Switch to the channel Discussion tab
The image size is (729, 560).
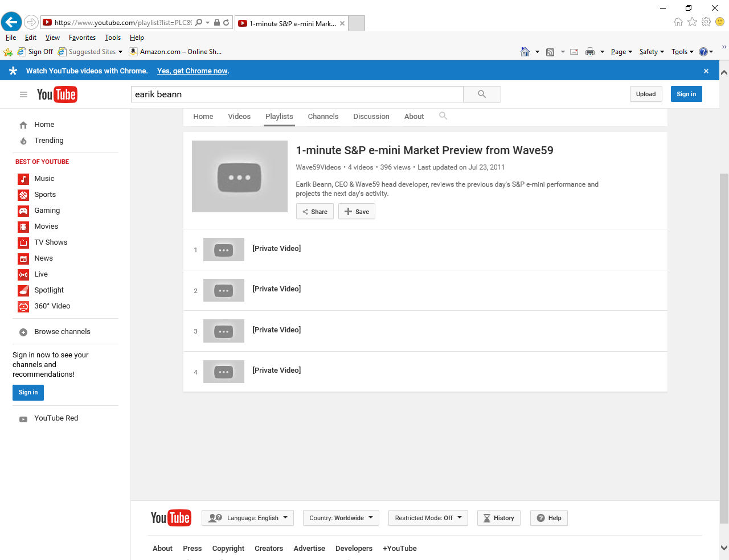(371, 117)
